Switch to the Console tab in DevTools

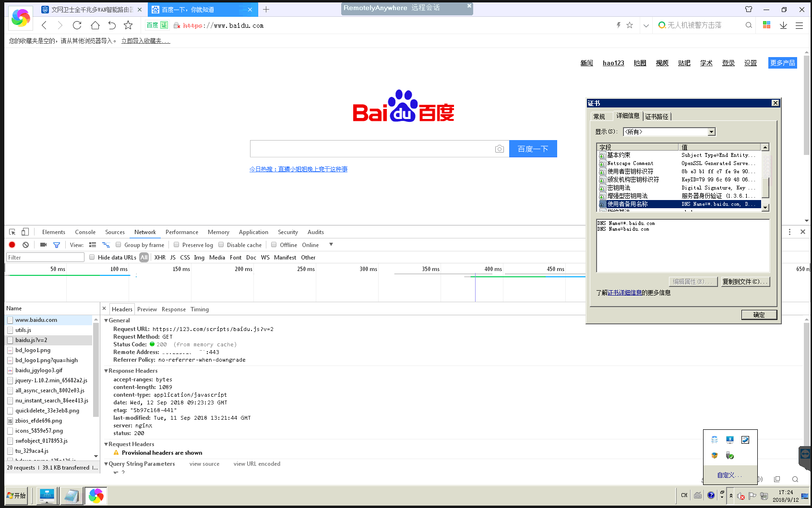[85, 232]
